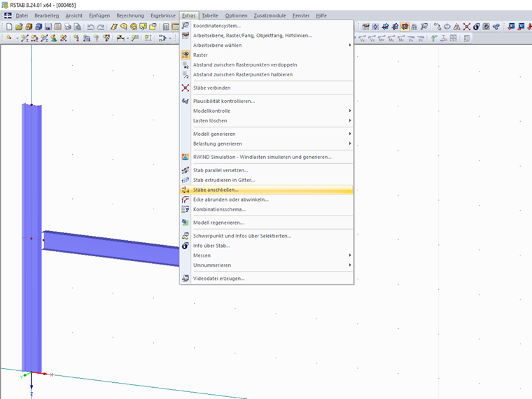This screenshot has height=399, width=532.
Task: Open the Tabelle menu
Action: pos(210,15)
